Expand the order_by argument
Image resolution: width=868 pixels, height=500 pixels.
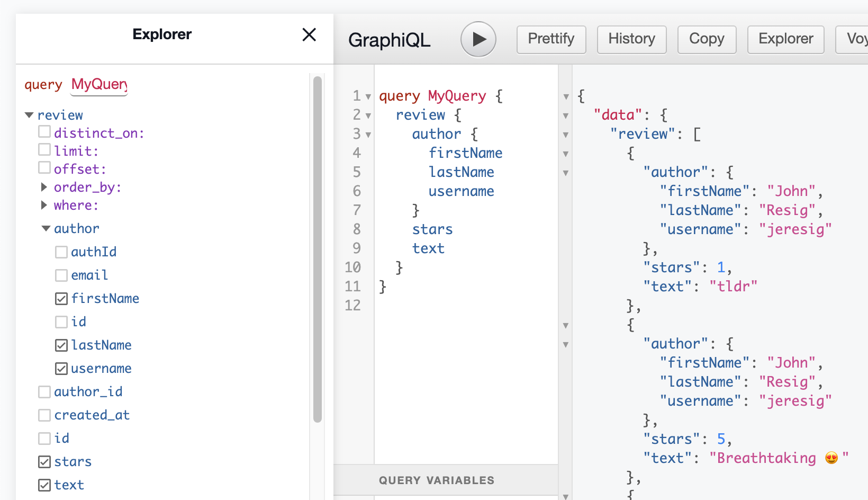pos(44,187)
